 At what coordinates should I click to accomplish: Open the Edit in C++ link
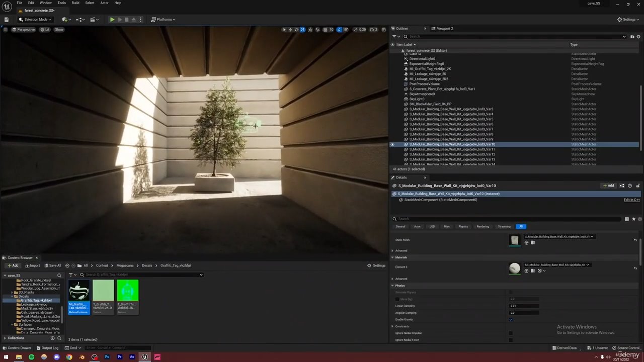[632, 200]
